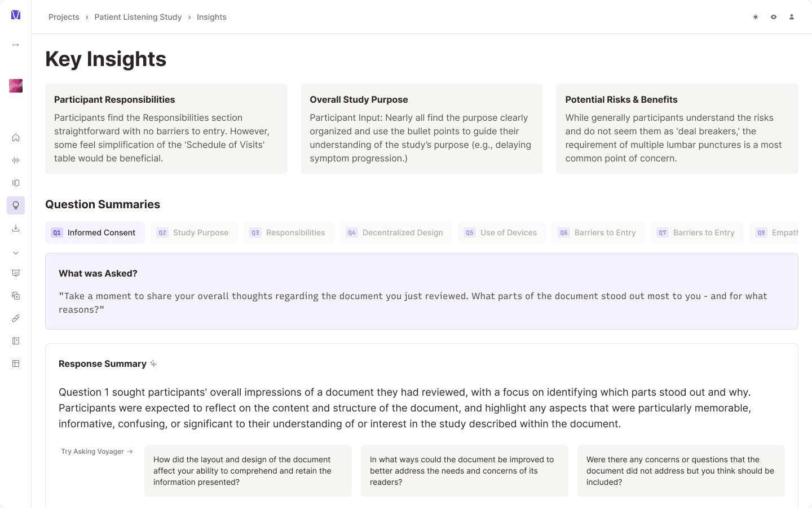This screenshot has height=508, width=812.
Task: Click the download/export sidebar icon
Action: pos(16,227)
